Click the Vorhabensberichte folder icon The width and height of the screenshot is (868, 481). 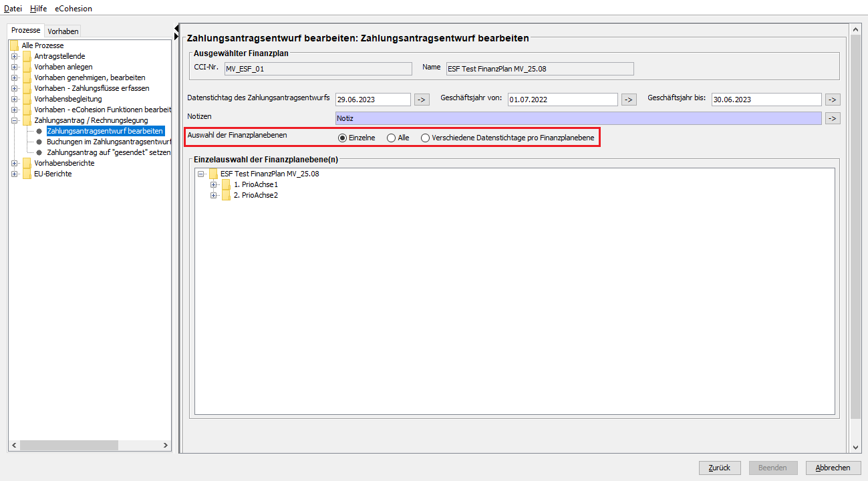tap(27, 163)
